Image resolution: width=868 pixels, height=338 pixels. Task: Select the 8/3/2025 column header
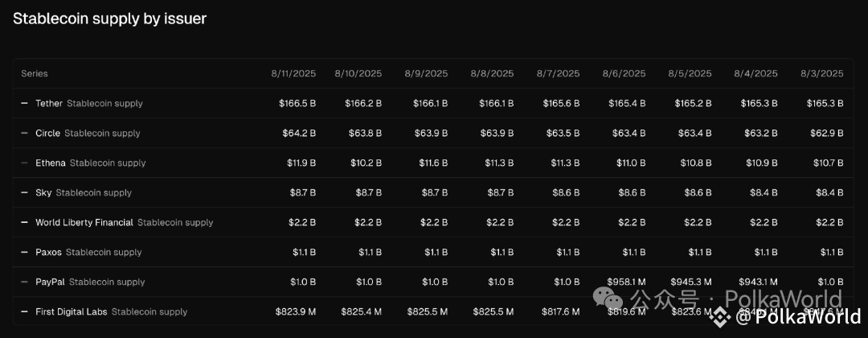[x=822, y=74]
